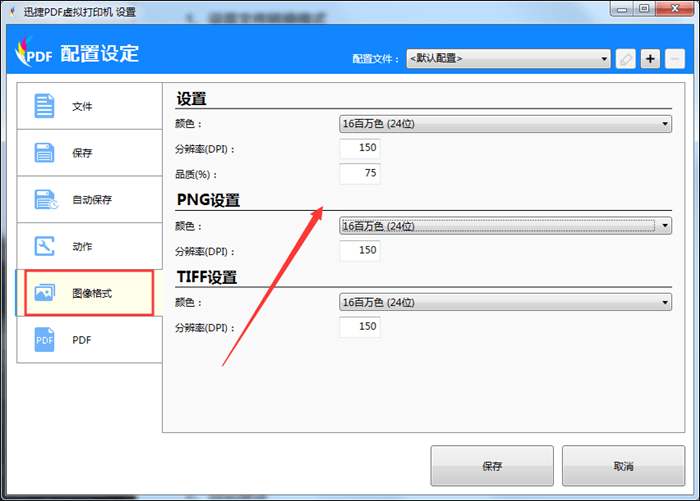Click the TIFF 分辨率(DPI) field

click(360, 327)
